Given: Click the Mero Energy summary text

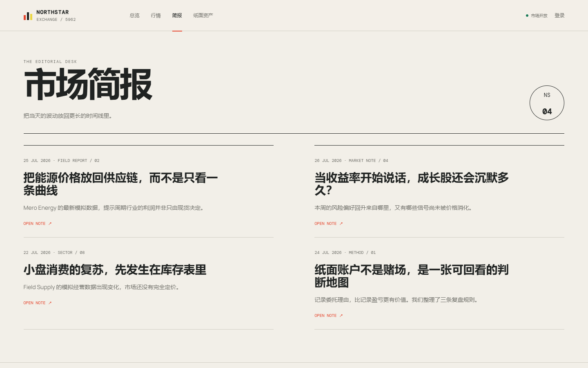Looking at the screenshot, I should tap(115, 208).
